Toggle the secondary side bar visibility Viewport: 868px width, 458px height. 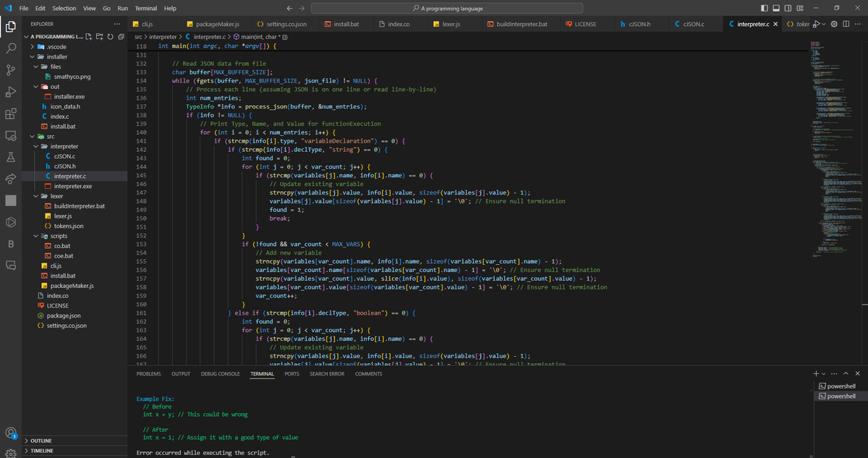point(788,8)
